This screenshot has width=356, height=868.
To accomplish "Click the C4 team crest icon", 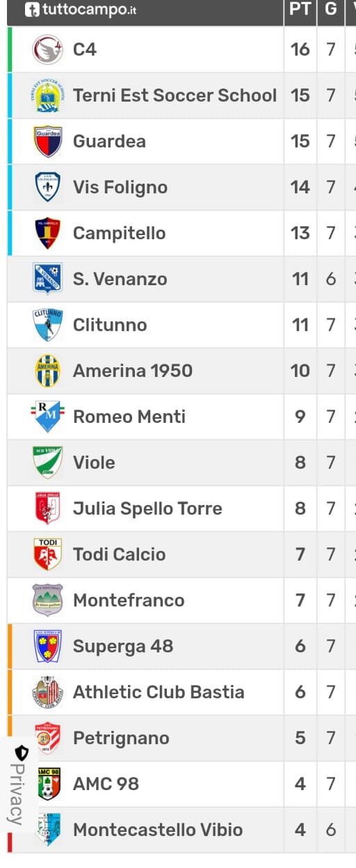I will 48,49.
